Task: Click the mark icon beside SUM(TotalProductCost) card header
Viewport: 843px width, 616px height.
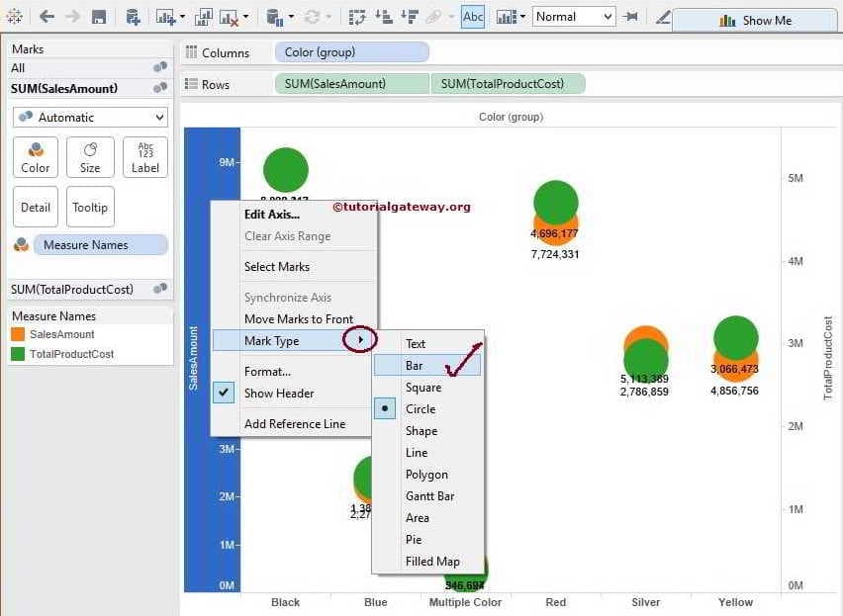Action: [x=160, y=289]
